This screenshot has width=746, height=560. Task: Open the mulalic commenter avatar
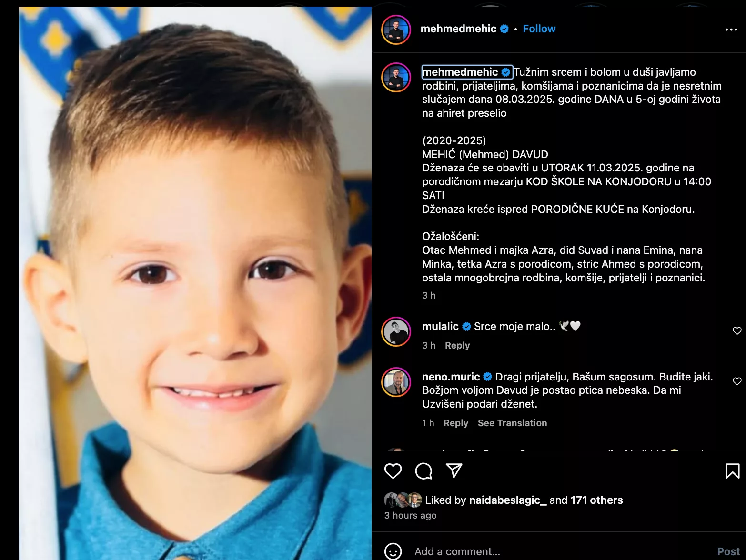pos(396,331)
